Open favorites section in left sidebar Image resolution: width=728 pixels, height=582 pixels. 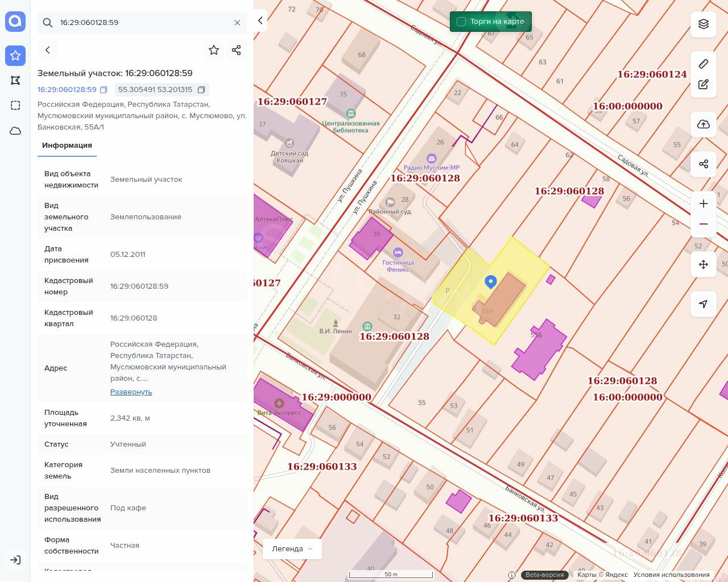15,56
